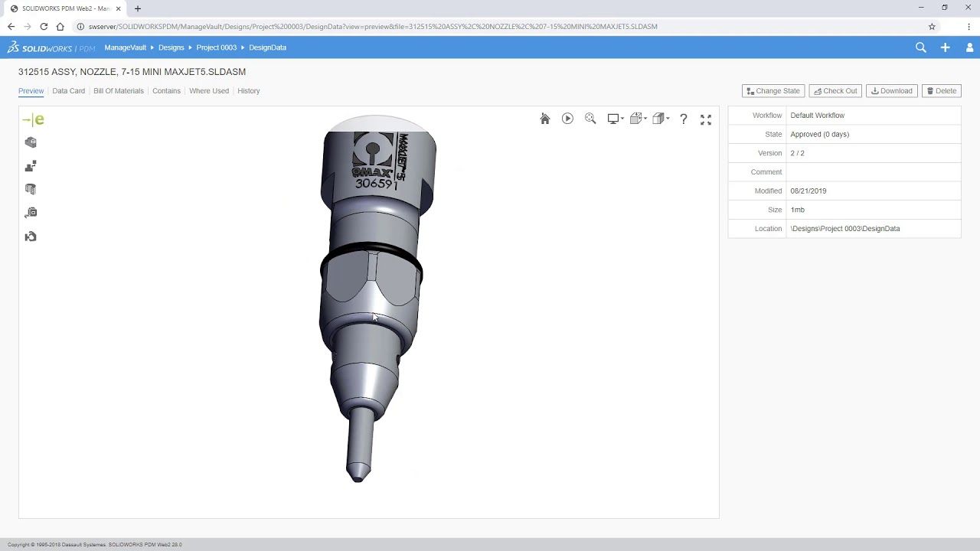Toggle full screen mode in the viewer
This screenshot has height=551, width=980.
point(706,119)
